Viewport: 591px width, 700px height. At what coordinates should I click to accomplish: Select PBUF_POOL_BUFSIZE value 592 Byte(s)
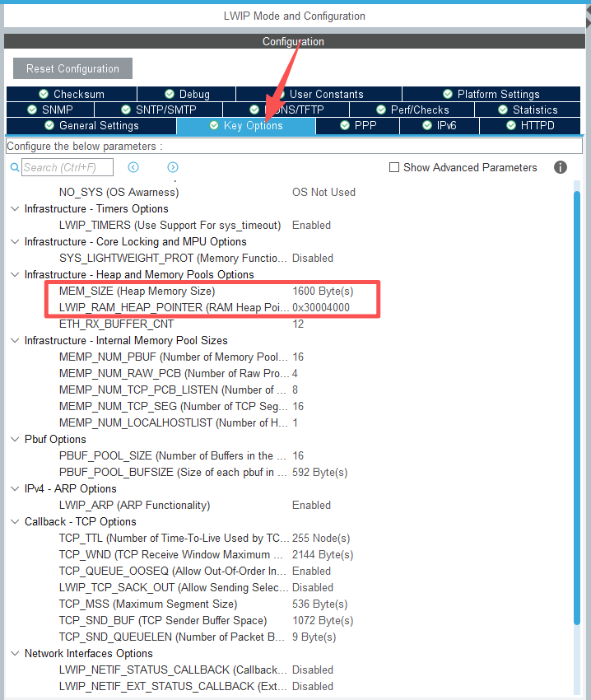(x=319, y=473)
